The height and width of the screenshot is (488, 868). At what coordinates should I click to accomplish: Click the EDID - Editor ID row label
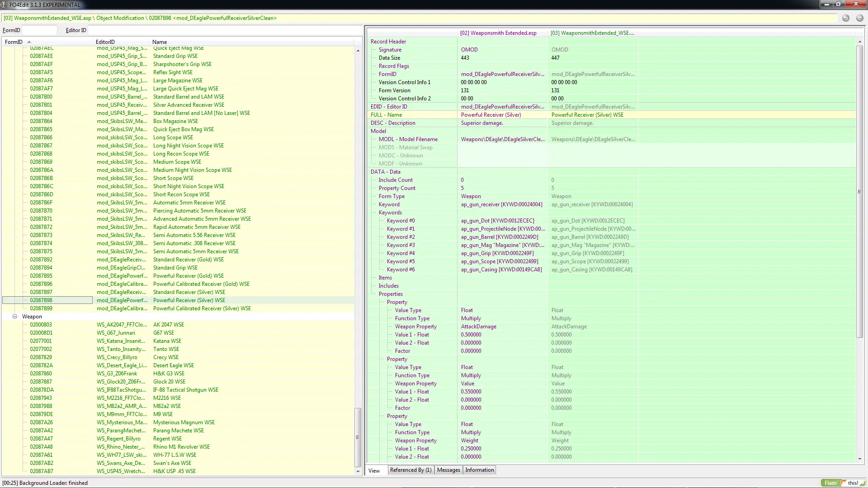(389, 107)
